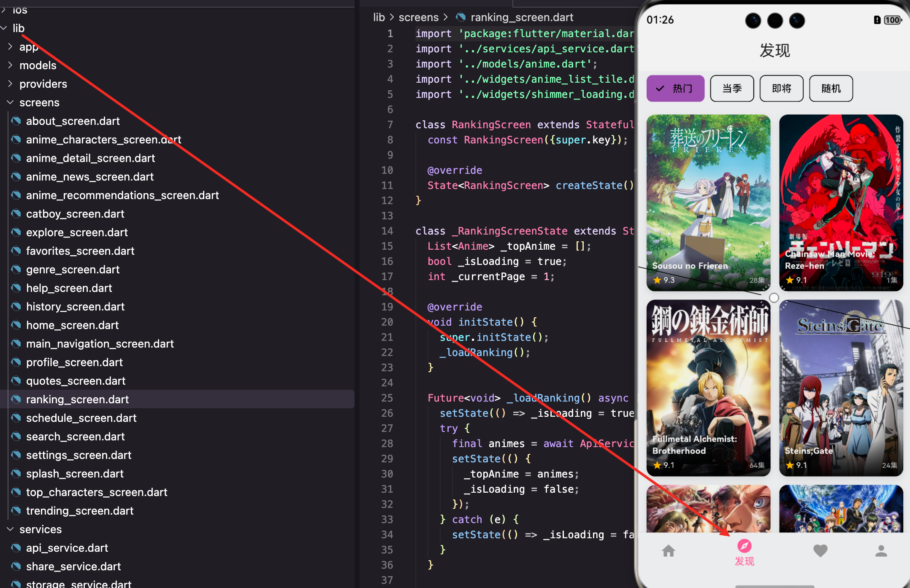The image size is (910, 588).
Task: Open the Steins;Gate poster card
Action: [x=841, y=388]
